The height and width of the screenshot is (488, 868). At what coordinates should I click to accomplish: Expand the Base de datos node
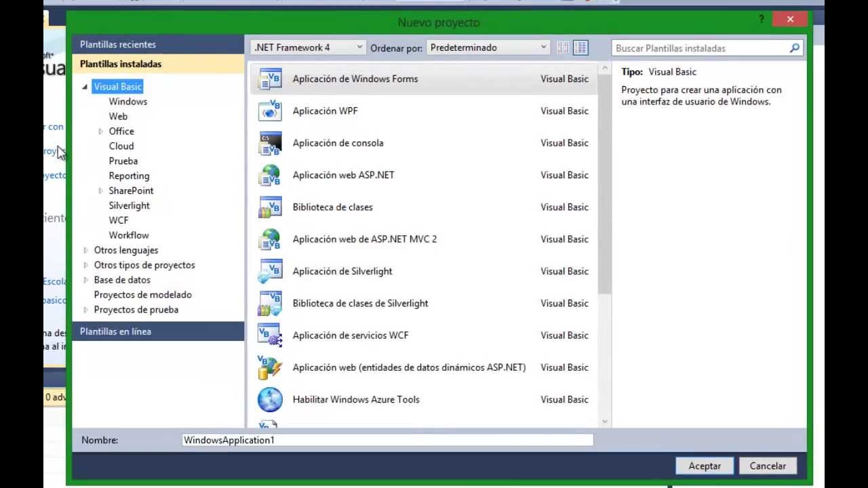coord(85,281)
